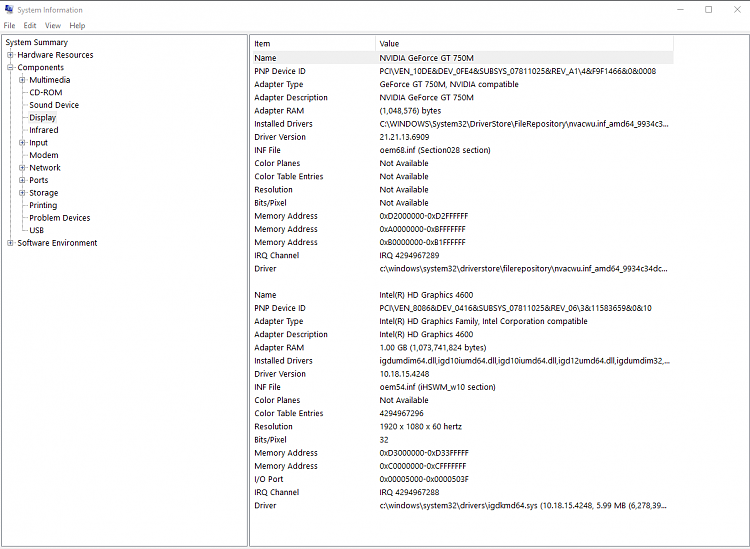Select the Printing tree item
750x549 pixels.
[43, 205]
